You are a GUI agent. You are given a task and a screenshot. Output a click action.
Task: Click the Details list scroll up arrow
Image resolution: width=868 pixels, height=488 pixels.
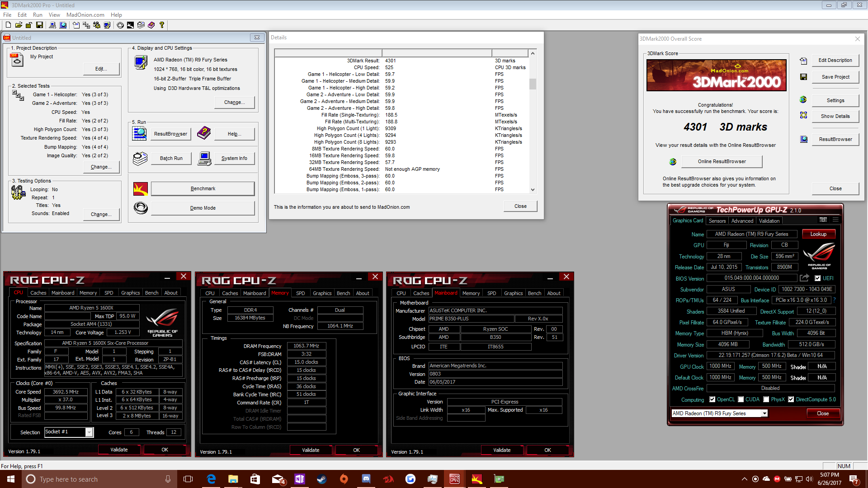pos(533,53)
